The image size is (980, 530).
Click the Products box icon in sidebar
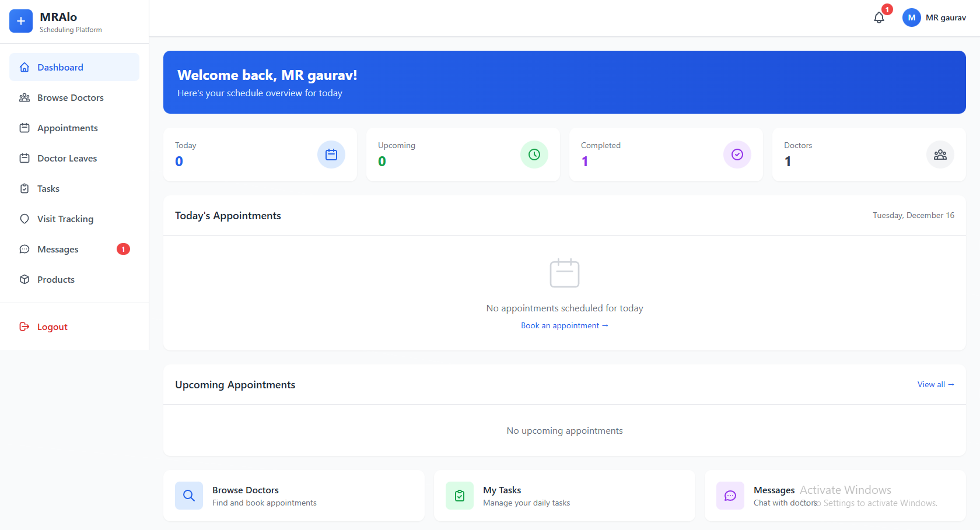24,279
